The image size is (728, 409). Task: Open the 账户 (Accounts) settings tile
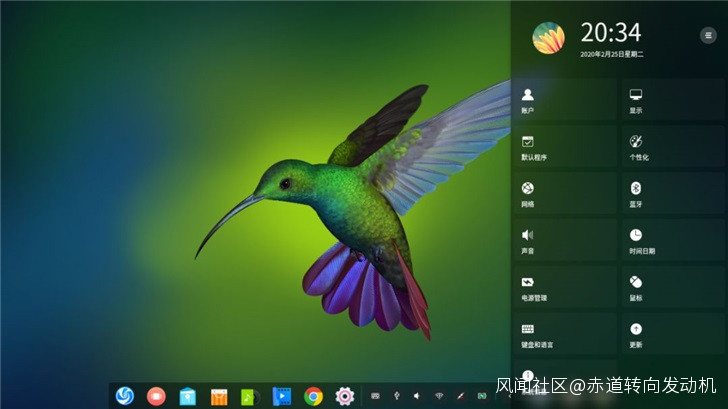point(565,100)
